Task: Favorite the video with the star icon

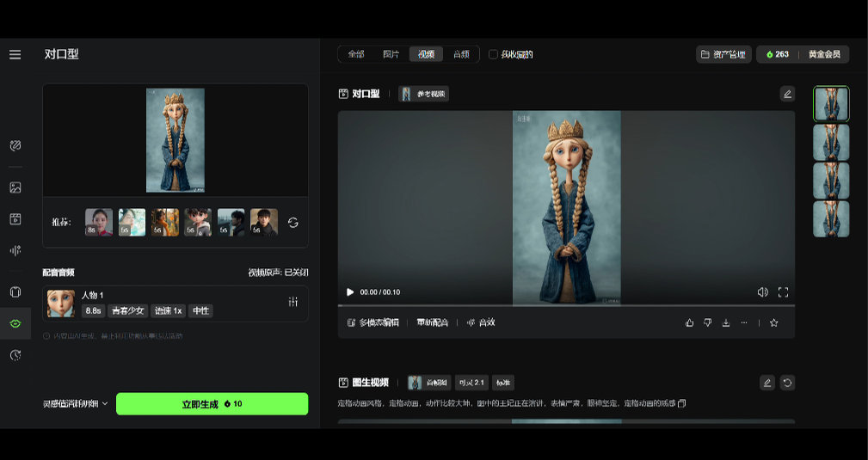Action: (x=774, y=323)
